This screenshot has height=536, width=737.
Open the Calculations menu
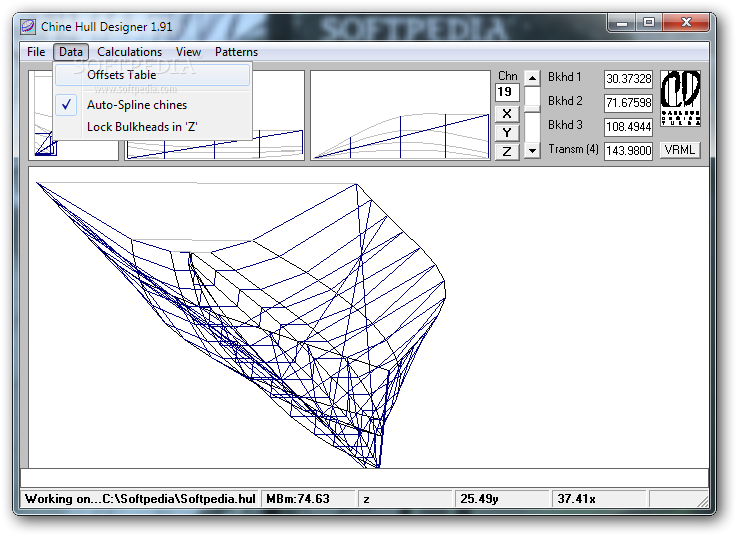(x=129, y=52)
